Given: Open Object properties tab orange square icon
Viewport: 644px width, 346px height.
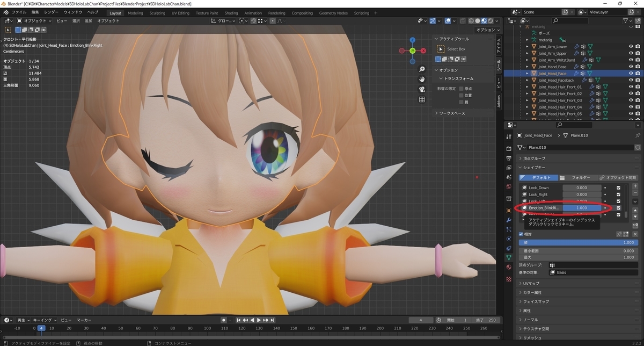Looking at the screenshot, I should [509, 211].
